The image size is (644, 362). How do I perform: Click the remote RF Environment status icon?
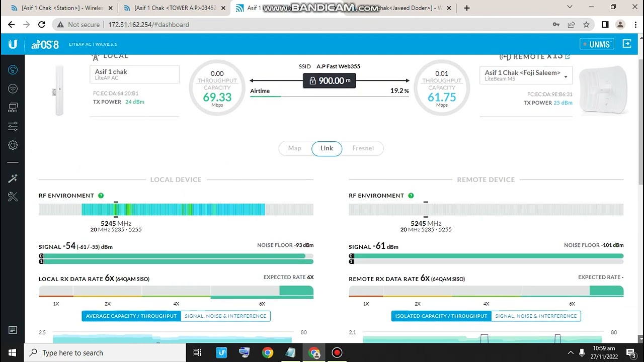411,196
